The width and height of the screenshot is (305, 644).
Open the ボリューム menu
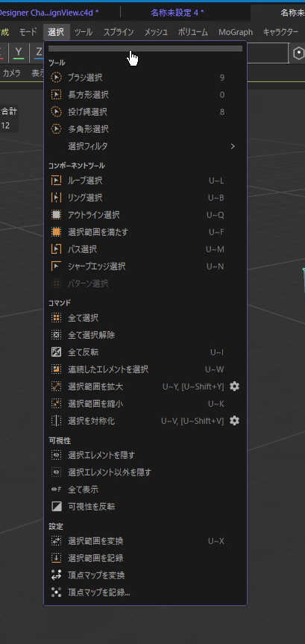click(x=193, y=32)
